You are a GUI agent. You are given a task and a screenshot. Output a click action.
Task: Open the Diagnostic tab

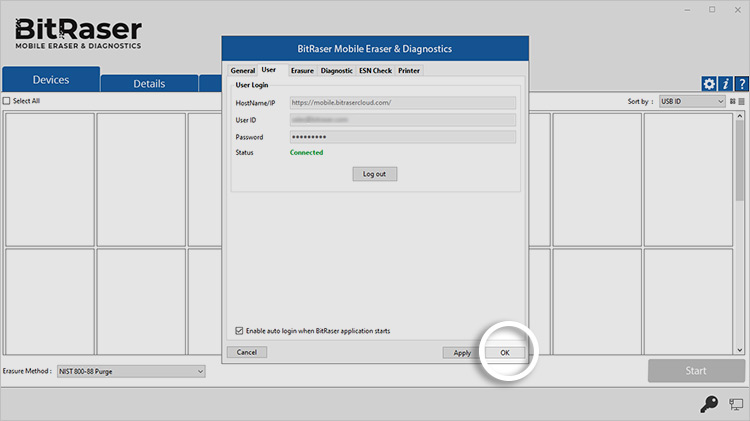[x=336, y=70]
